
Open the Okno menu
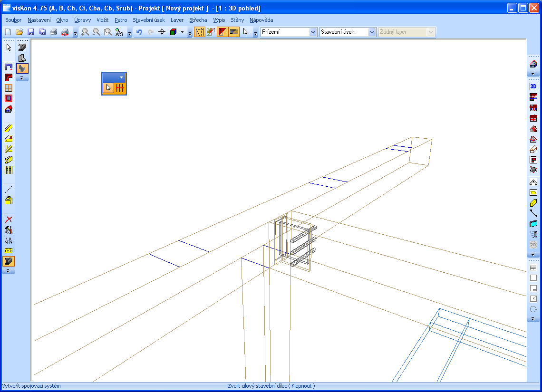pyautogui.click(x=62, y=20)
